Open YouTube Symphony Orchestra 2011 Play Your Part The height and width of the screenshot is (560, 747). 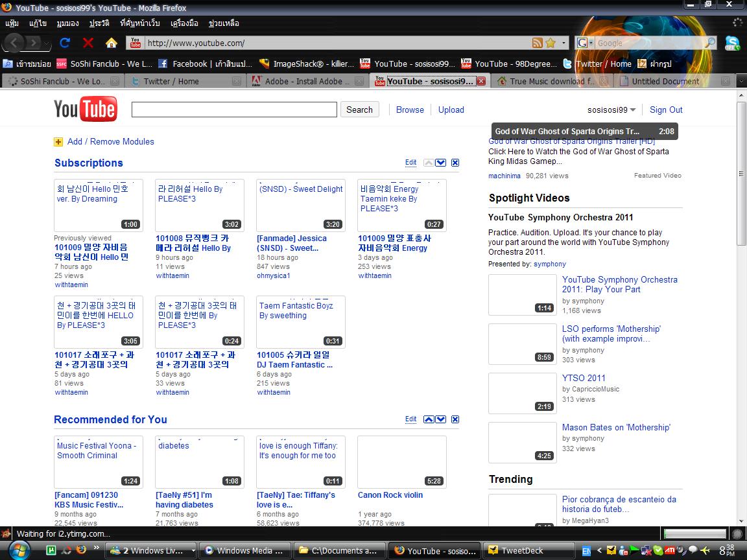(x=619, y=285)
